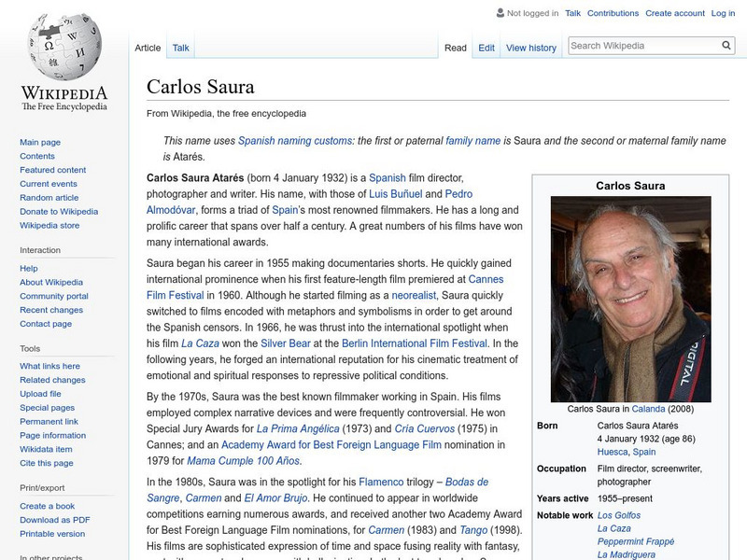Screen dimensions: 747x560
Task: Open the Cría Cuervos link
Action: click(425, 428)
